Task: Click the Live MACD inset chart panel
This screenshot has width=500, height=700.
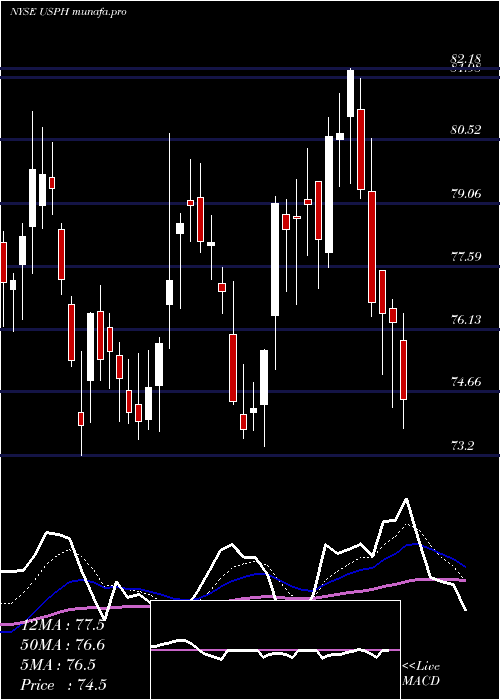Action: click(275, 650)
